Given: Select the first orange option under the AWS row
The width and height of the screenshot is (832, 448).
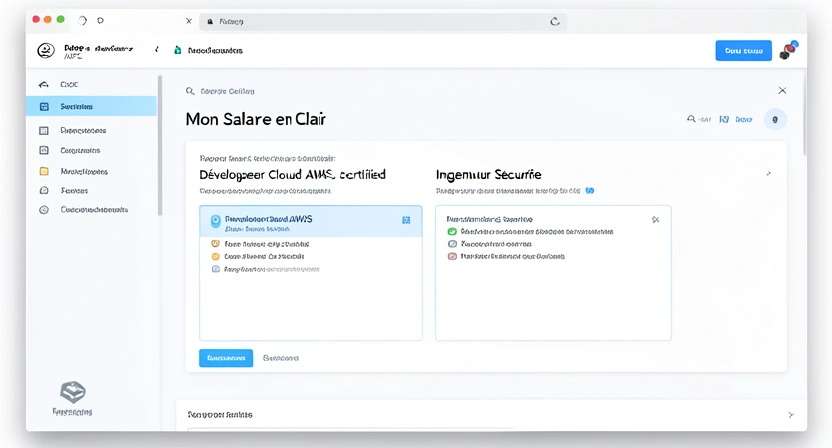Looking at the screenshot, I should point(216,243).
